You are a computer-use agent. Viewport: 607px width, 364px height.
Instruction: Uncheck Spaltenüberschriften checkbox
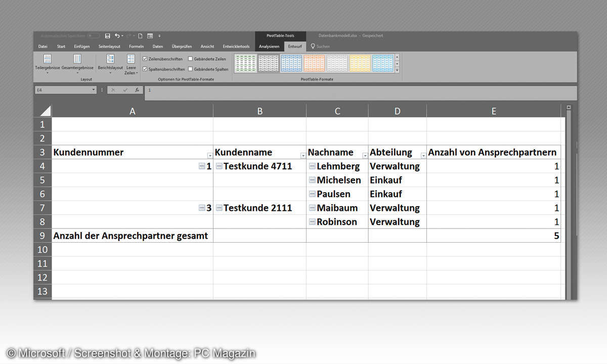(x=145, y=69)
